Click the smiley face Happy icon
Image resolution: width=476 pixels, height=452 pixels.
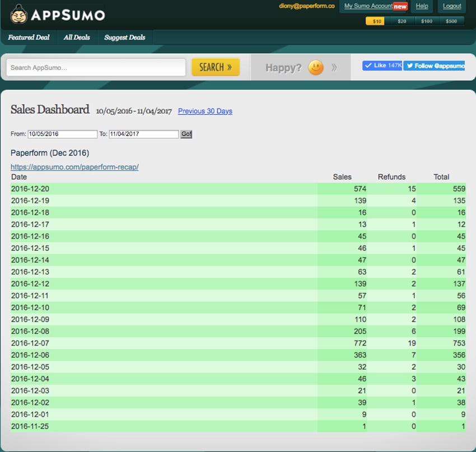click(x=316, y=67)
